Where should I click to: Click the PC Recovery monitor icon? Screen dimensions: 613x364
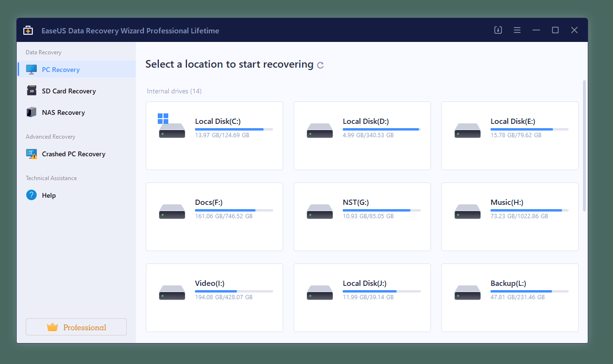[x=31, y=70]
